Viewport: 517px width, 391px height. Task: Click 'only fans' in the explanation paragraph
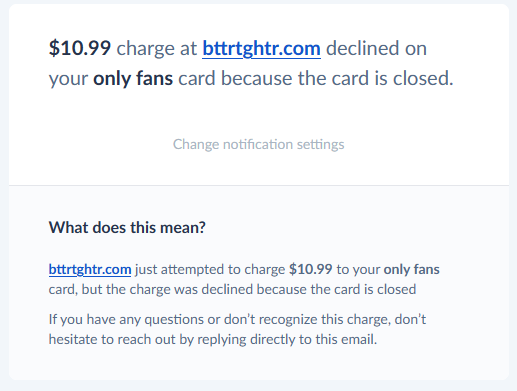tap(411, 269)
